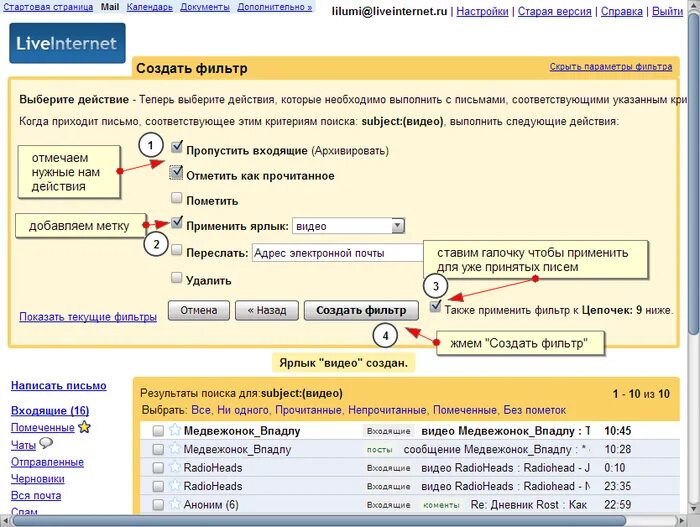Enable the Удалить checkbox
The height and width of the screenshot is (527, 700).
tap(177, 278)
